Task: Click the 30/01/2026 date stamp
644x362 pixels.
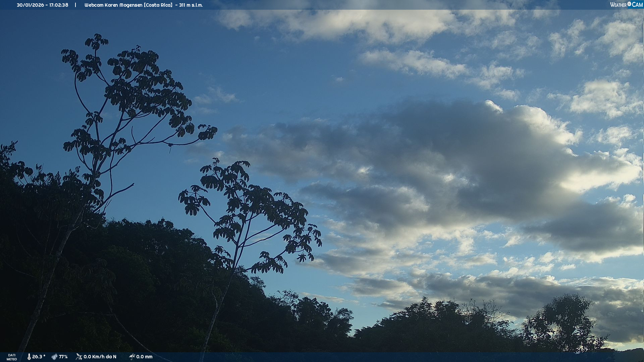Action: 30,5
